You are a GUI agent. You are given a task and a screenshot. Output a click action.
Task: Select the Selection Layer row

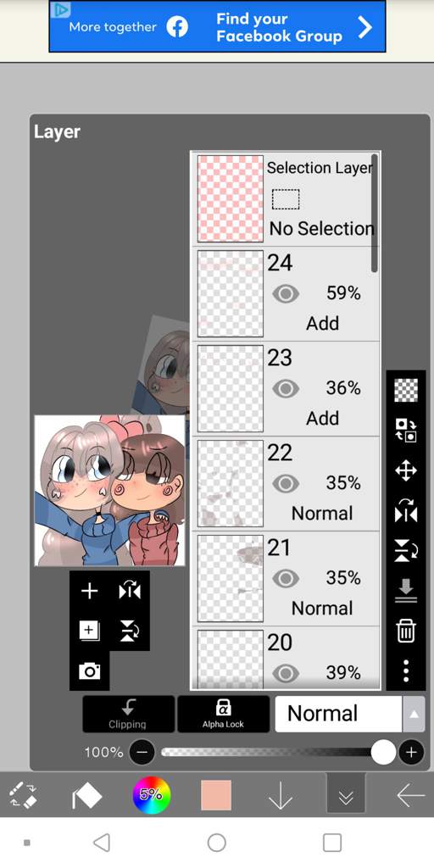[286, 198]
